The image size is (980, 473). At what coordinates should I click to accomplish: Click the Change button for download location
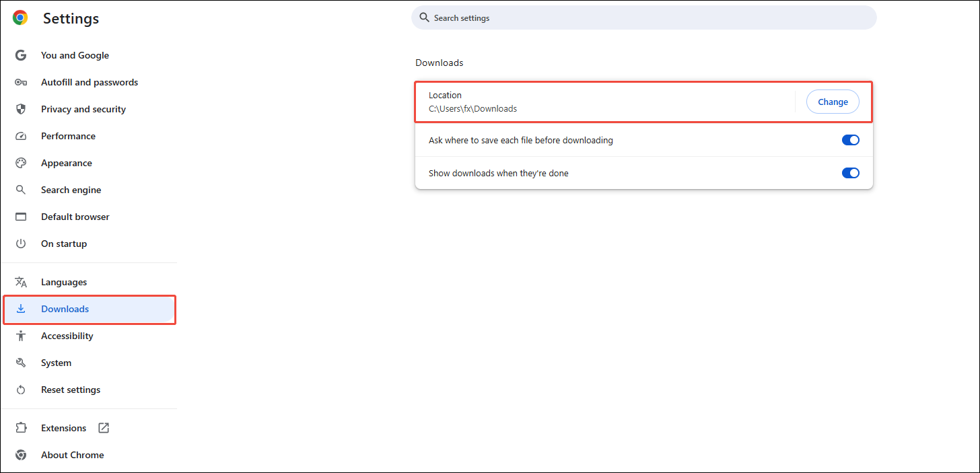pos(833,102)
